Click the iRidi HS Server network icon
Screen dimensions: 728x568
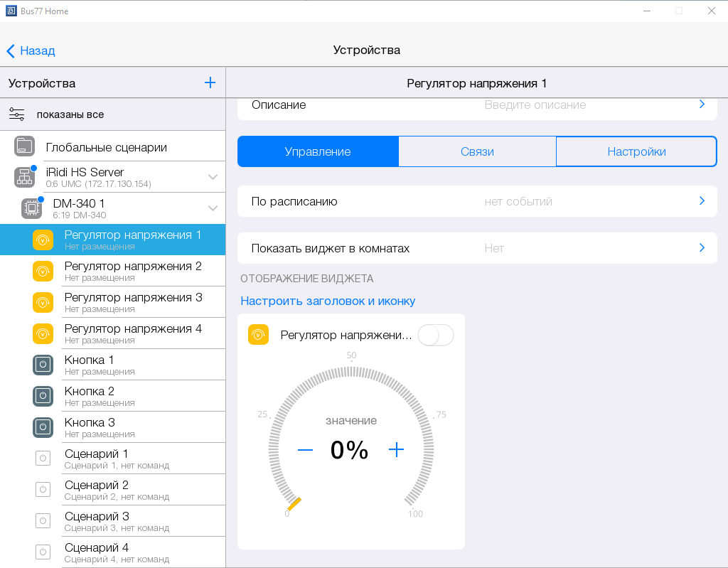point(24,177)
